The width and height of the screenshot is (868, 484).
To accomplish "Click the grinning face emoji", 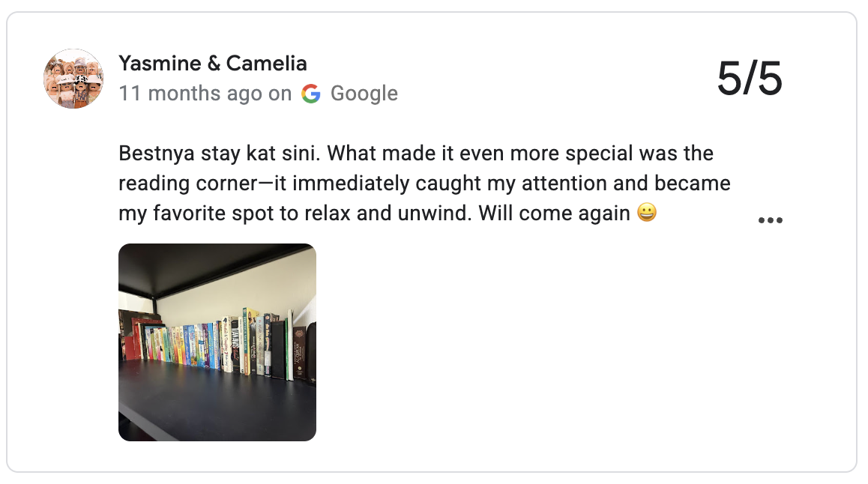I will click(x=646, y=214).
